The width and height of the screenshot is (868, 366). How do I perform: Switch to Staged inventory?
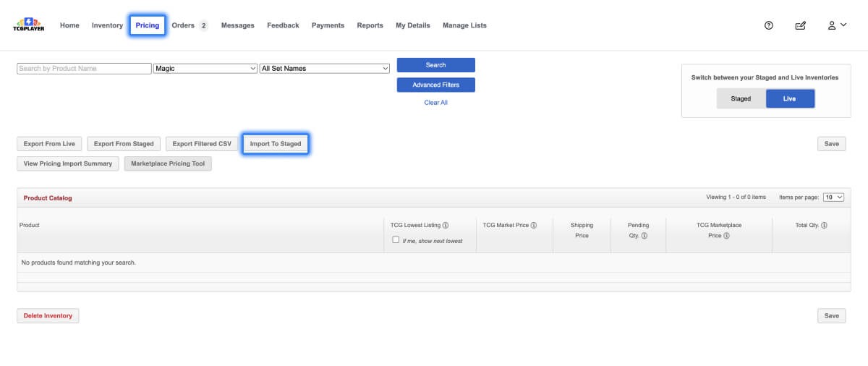click(741, 99)
